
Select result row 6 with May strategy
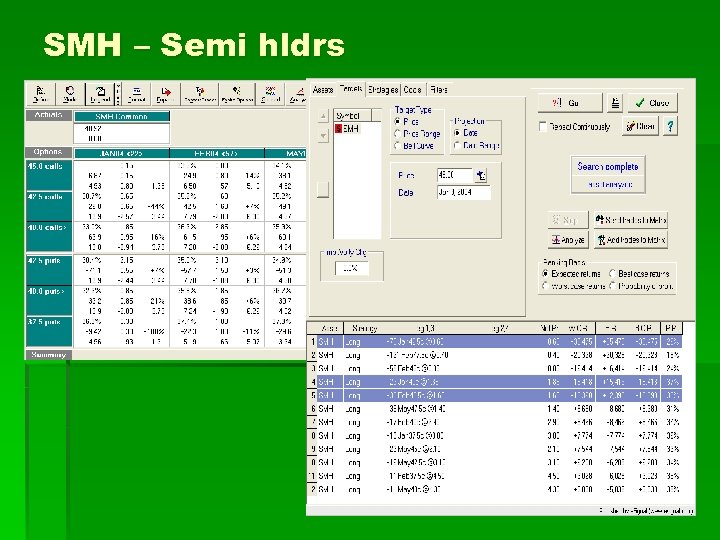pyautogui.click(x=495, y=409)
